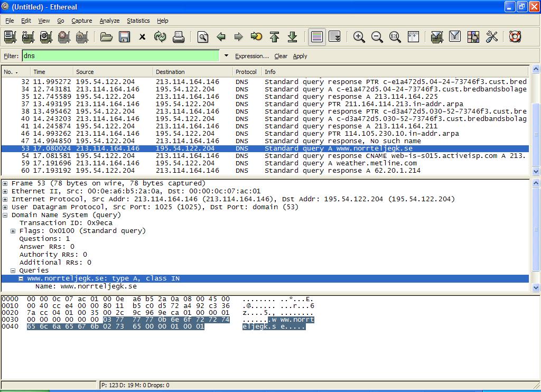This screenshot has width=541, height=392.
Task: Open coloring rules editor icon
Action: [473, 36]
